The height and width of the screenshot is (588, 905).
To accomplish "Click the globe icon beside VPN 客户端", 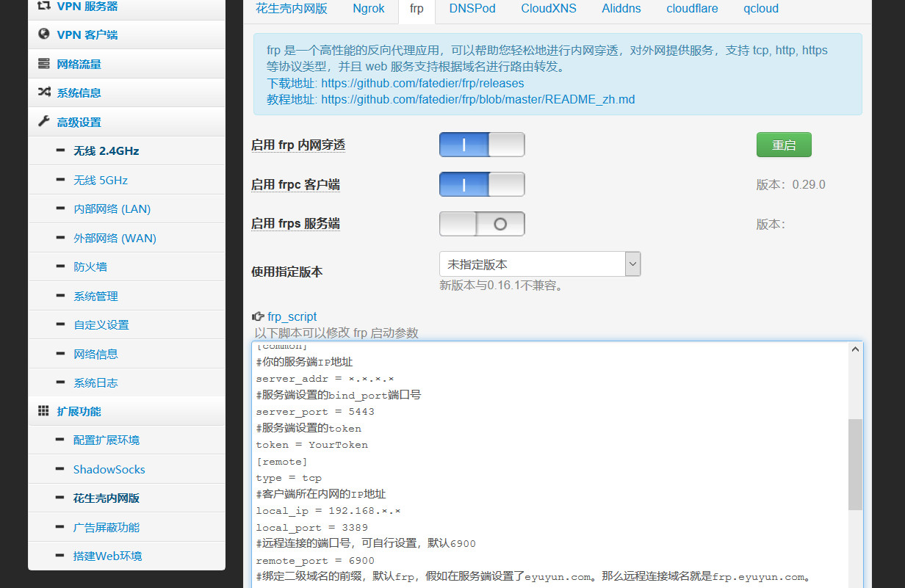I will [43, 35].
